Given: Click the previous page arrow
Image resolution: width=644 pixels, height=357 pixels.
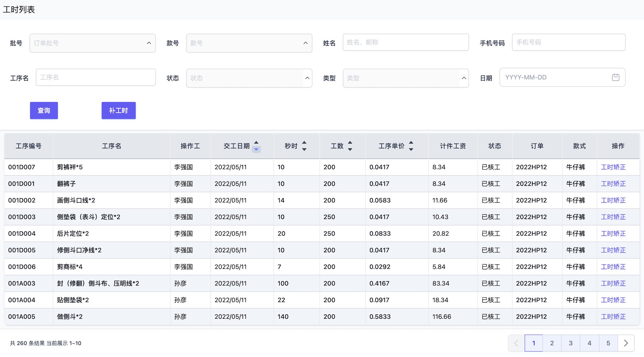Looking at the screenshot, I should click(x=516, y=343).
